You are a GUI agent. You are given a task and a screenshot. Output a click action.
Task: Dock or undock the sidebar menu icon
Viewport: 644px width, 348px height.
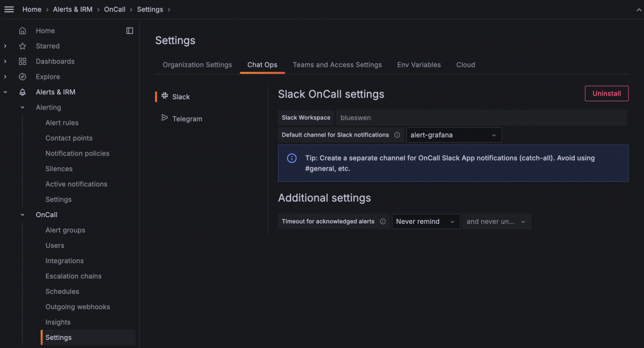point(130,31)
